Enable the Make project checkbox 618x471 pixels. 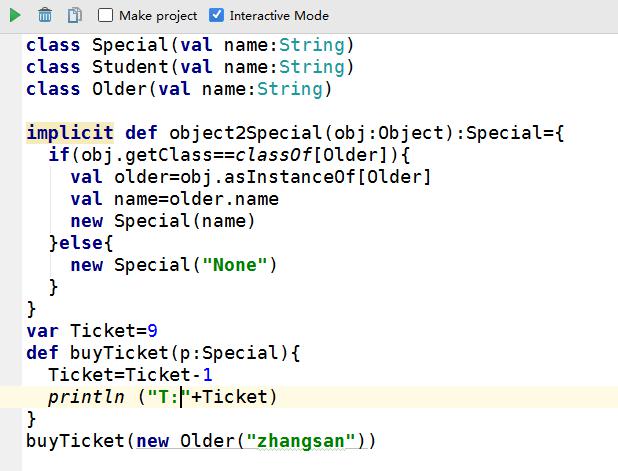pos(105,15)
